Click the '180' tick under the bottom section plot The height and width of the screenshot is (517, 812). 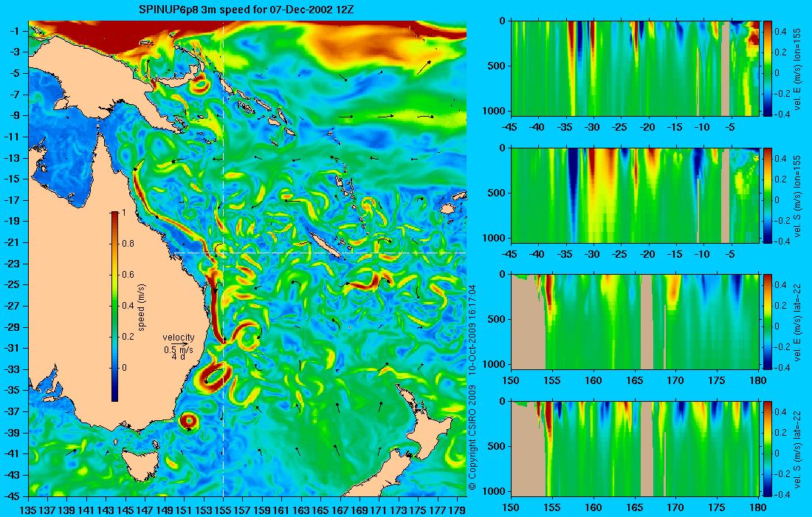(x=758, y=507)
